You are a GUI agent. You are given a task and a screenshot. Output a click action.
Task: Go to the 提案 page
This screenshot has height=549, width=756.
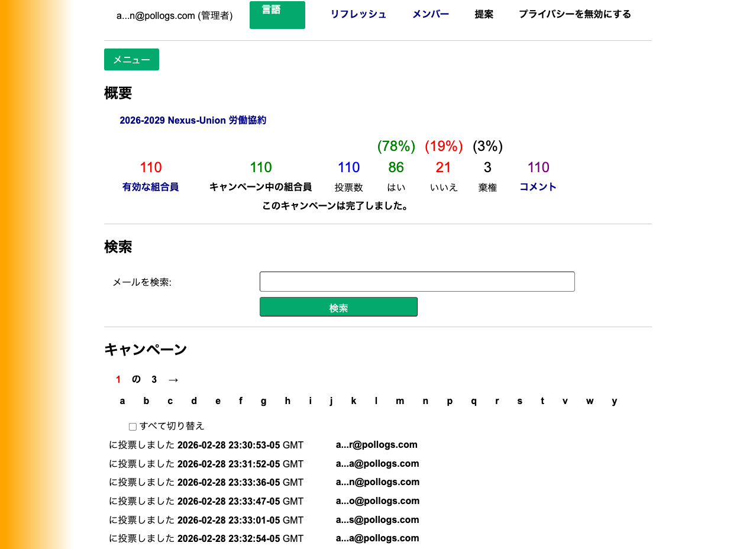pos(484,14)
